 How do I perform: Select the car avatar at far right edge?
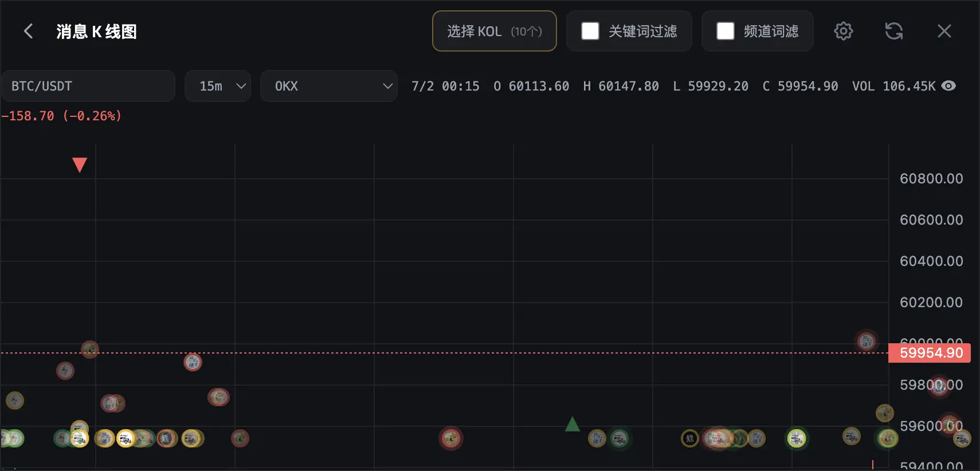(x=962, y=439)
